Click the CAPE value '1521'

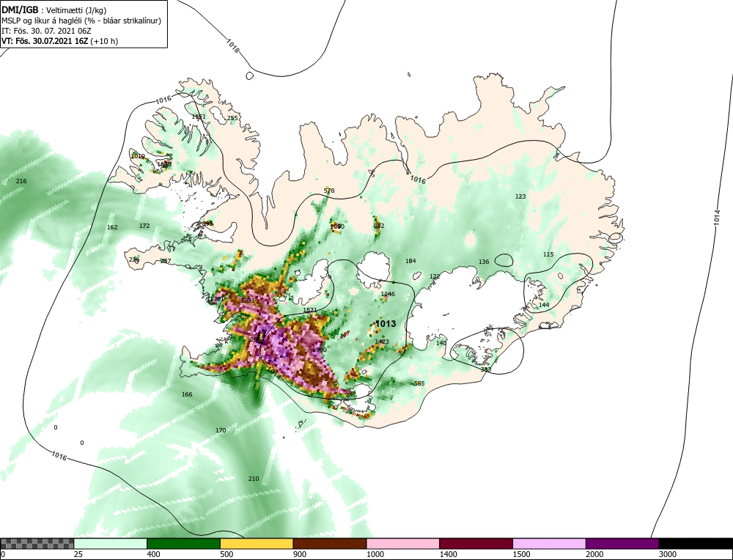310,310
